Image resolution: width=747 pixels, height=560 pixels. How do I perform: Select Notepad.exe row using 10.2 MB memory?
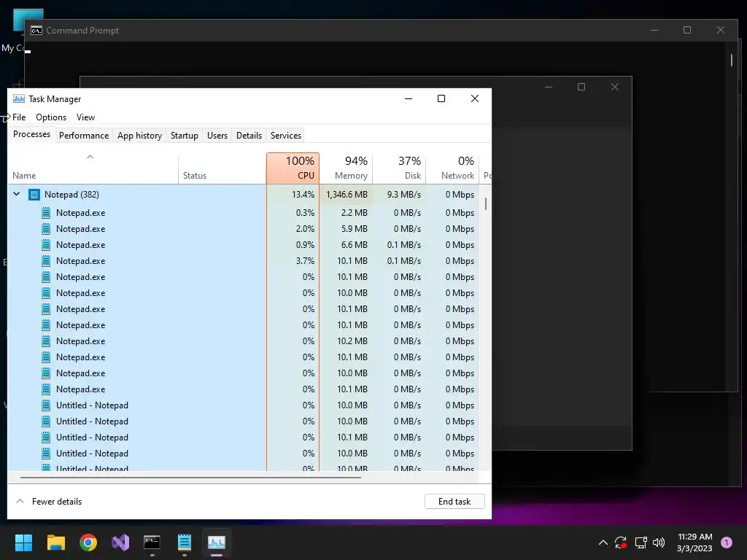pos(243,341)
